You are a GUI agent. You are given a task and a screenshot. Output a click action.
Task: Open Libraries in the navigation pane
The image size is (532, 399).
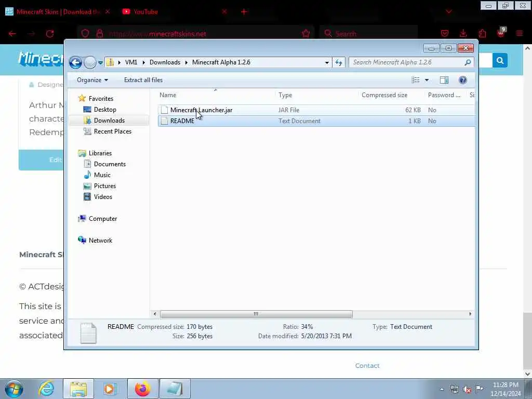[x=100, y=153]
